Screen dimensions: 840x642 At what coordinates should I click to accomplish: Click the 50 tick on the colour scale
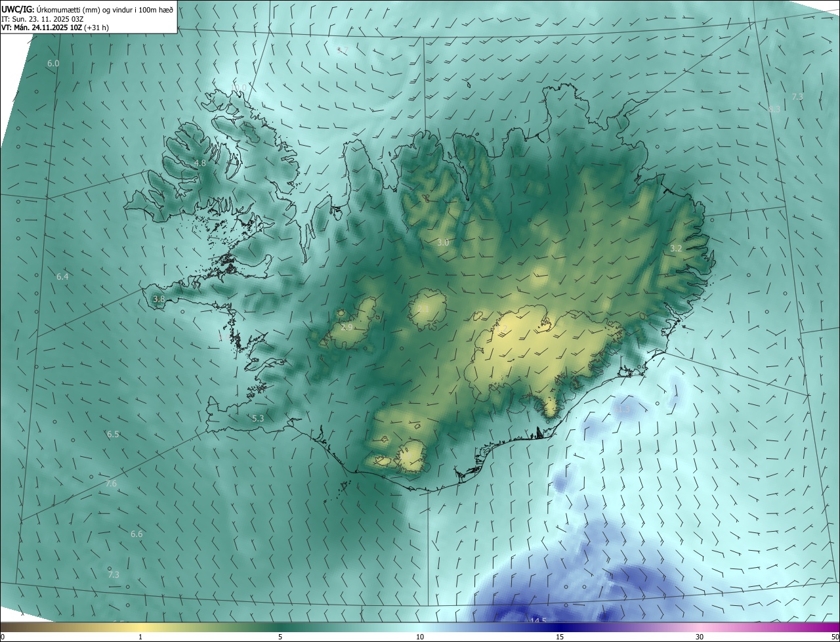click(835, 637)
